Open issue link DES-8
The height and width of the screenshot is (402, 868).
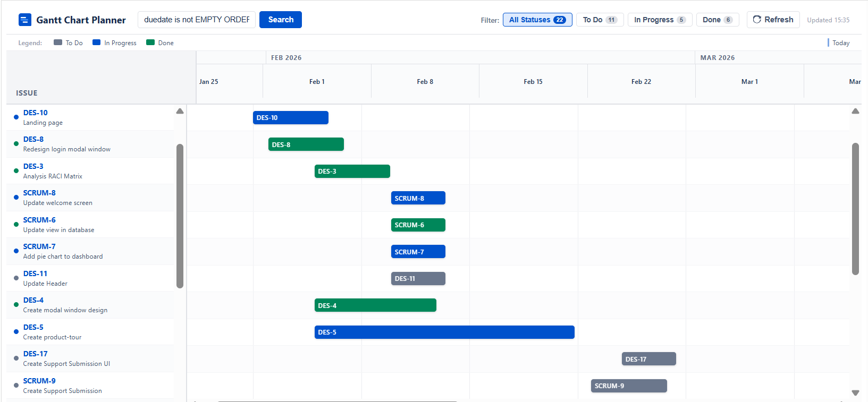(x=33, y=139)
